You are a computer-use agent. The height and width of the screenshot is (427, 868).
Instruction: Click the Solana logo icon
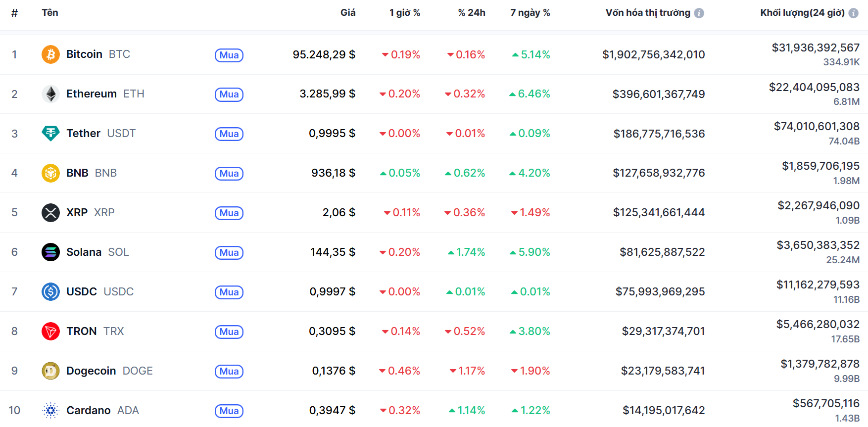[x=50, y=252]
